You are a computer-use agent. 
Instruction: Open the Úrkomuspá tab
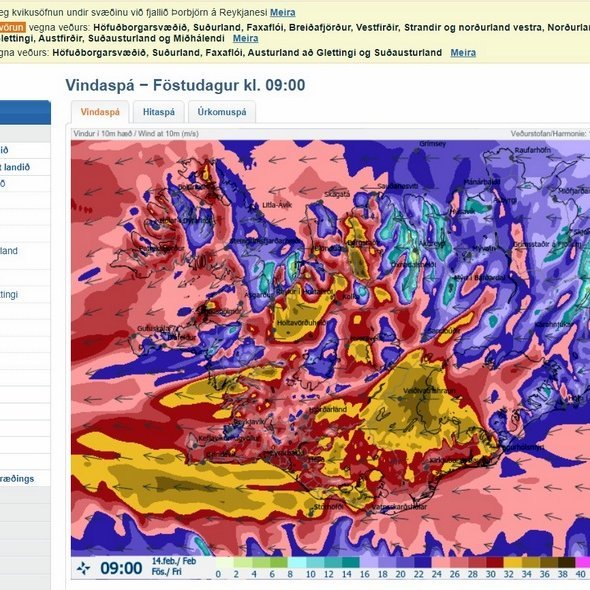[222, 112]
